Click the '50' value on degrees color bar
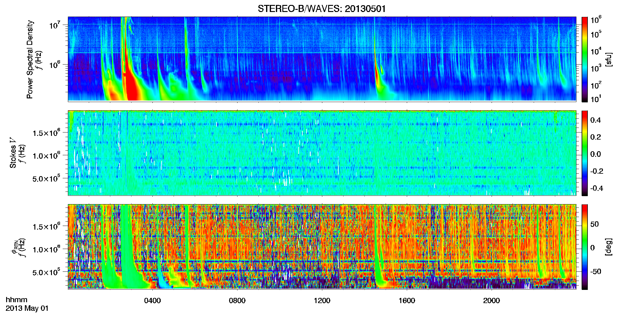Viewport: 644px width, 332px height. click(595, 224)
